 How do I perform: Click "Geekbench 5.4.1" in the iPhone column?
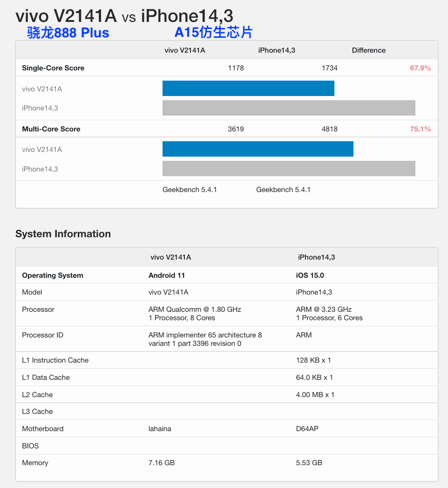283,190
